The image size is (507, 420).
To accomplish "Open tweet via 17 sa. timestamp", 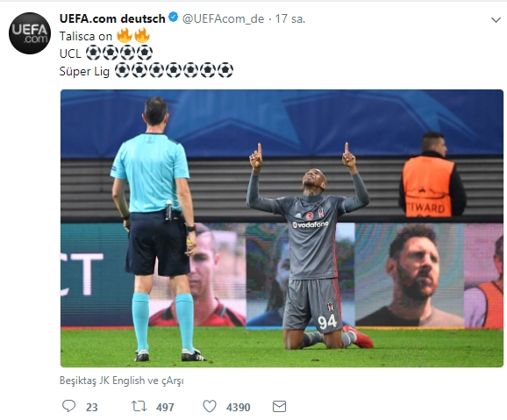I will [290, 18].
